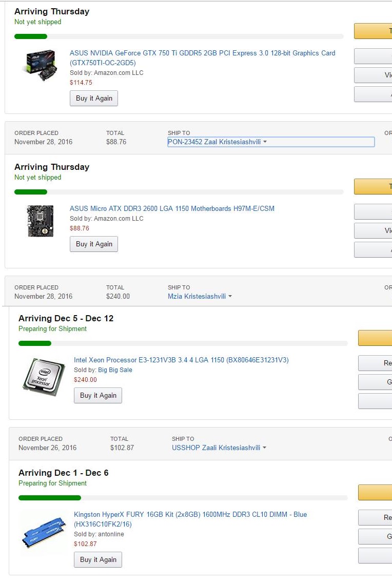392x582 pixels.
Task: Click yellow button for the $88.76 motherboard order
Action: [373, 186]
